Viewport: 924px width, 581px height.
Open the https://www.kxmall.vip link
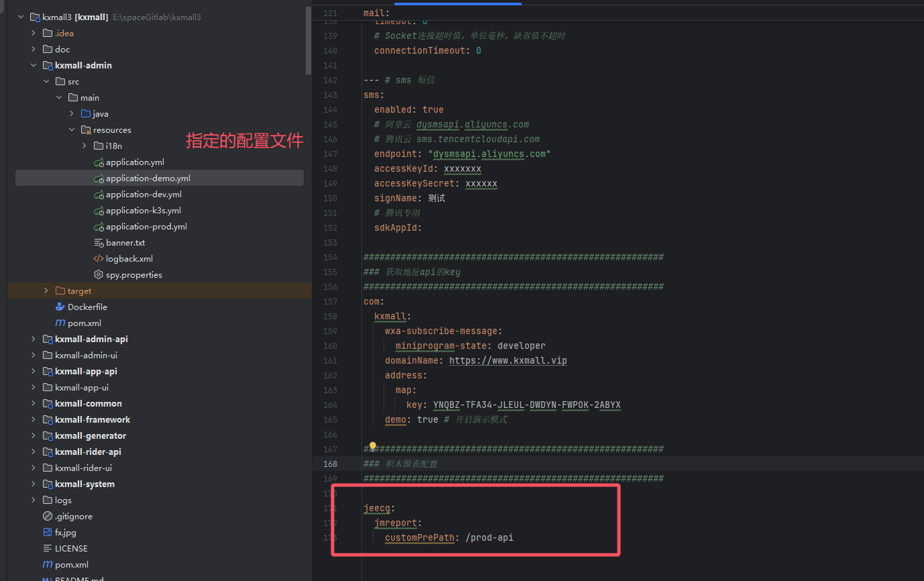(x=508, y=361)
